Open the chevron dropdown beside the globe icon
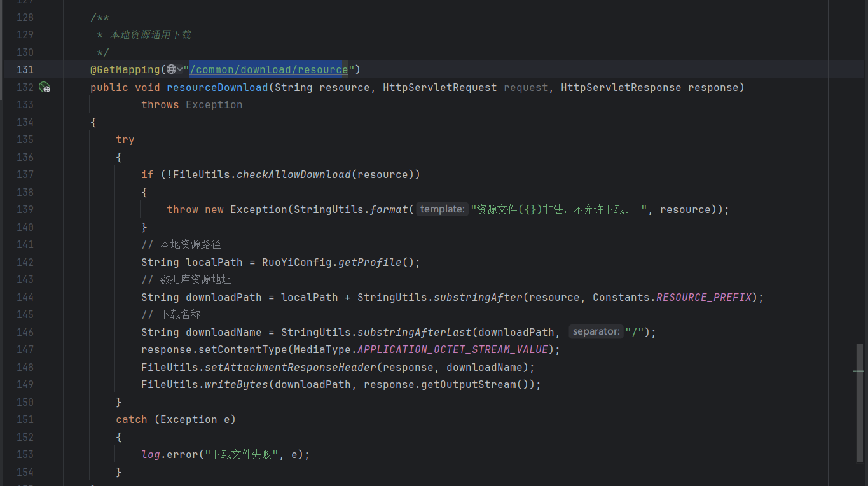This screenshot has width=868, height=486. pos(180,69)
